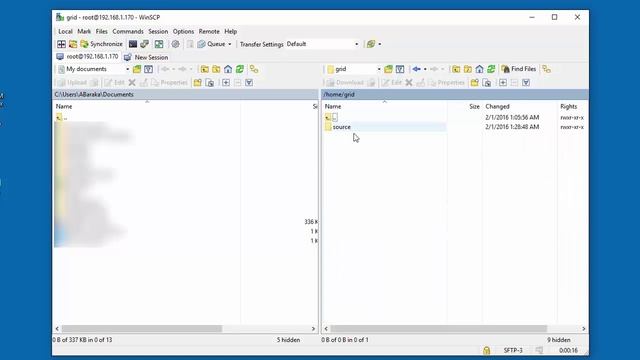640x360 pixels.
Task: Click the Compare Directories icon
Action: tap(73, 44)
